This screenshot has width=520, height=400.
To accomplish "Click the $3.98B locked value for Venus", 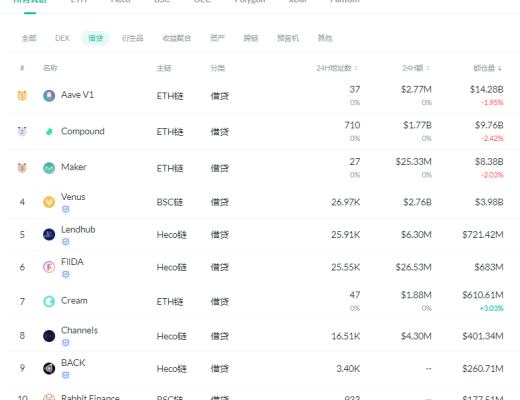I will pyautogui.click(x=489, y=202).
